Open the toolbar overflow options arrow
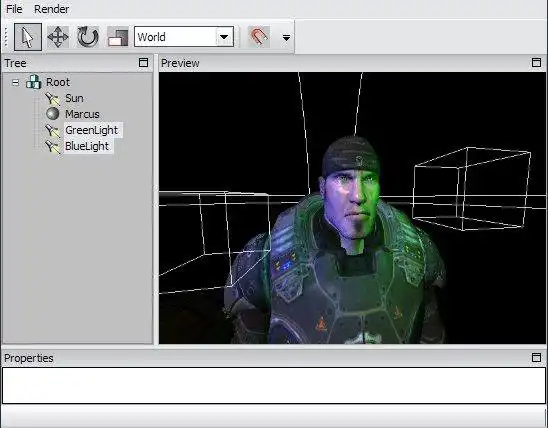This screenshot has width=548, height=428. (286, 37)
